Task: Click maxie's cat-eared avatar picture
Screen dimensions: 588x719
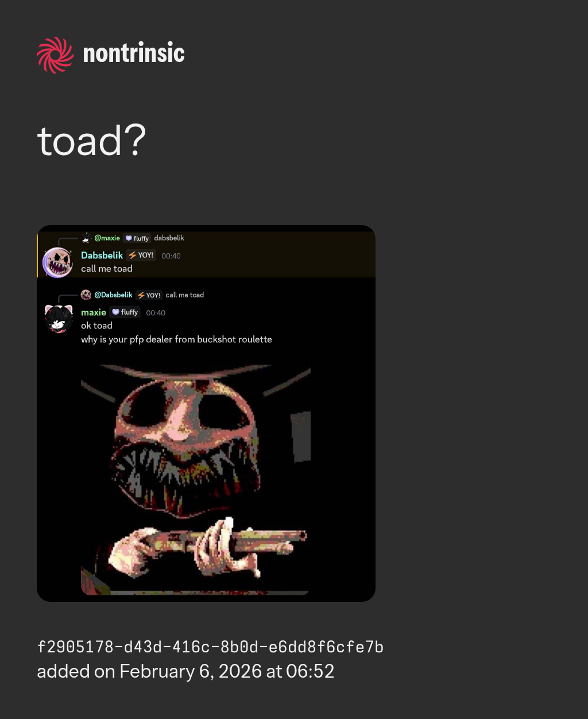Action: click(x=59, y=319)
